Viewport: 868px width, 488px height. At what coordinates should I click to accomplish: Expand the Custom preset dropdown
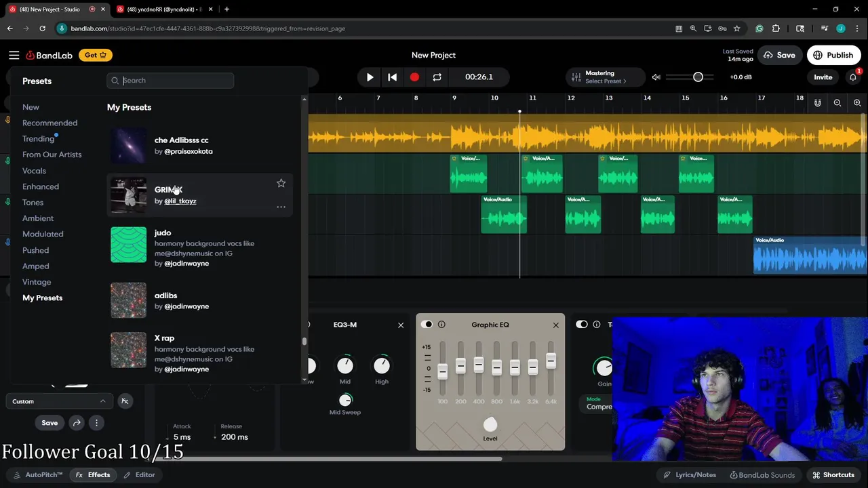tap(59, 401)
